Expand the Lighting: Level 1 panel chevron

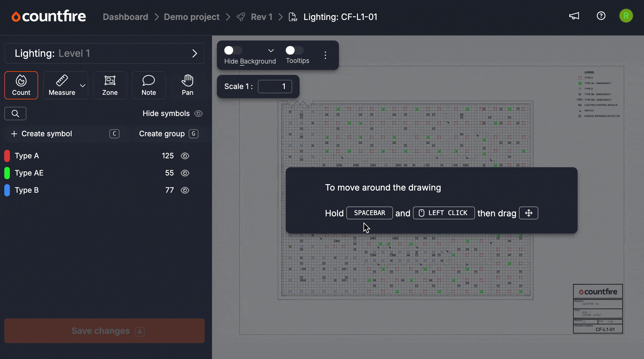point(194,54)
